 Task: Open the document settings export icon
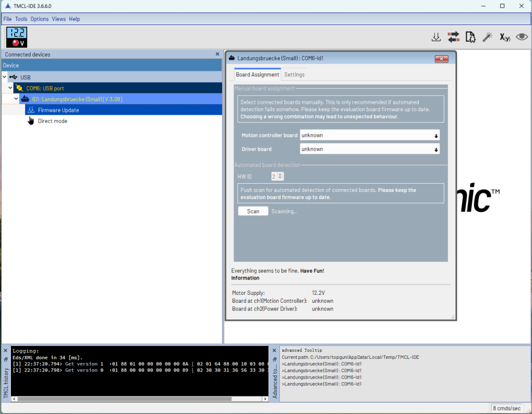470,37
